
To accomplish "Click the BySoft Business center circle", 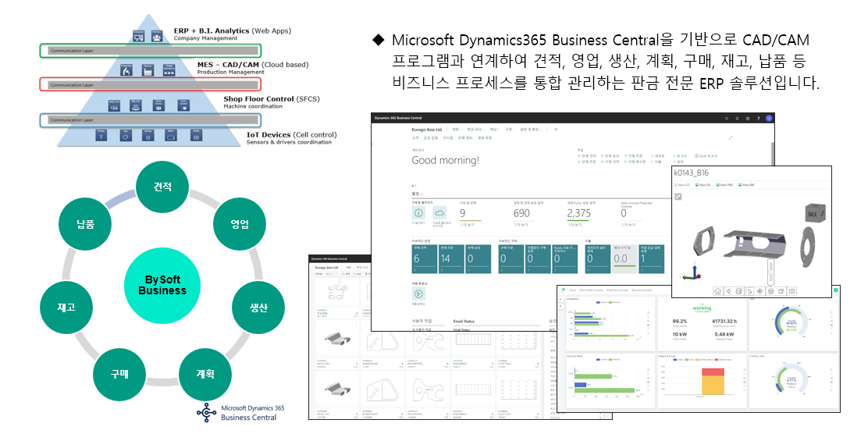I will (162, 286).
